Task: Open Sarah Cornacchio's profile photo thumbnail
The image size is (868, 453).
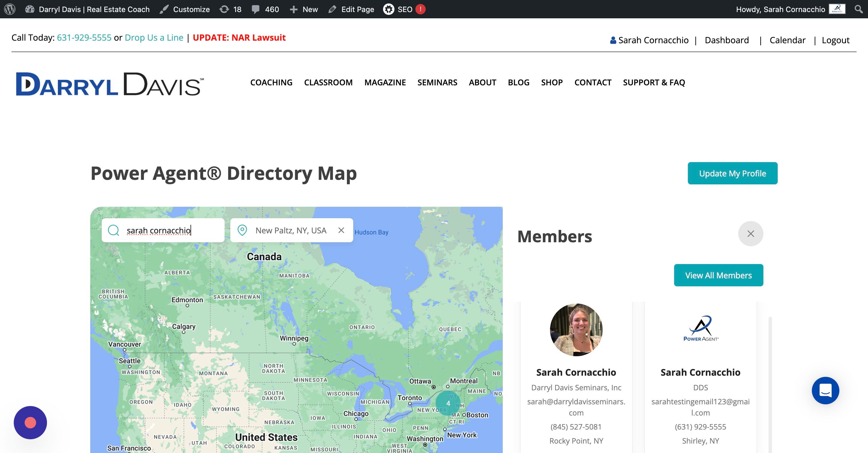Action: click(576, 330)
